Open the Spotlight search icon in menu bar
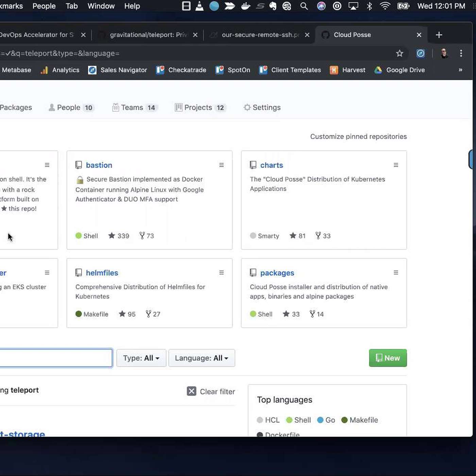The image size is (476, 476). (x=304, y=6)
